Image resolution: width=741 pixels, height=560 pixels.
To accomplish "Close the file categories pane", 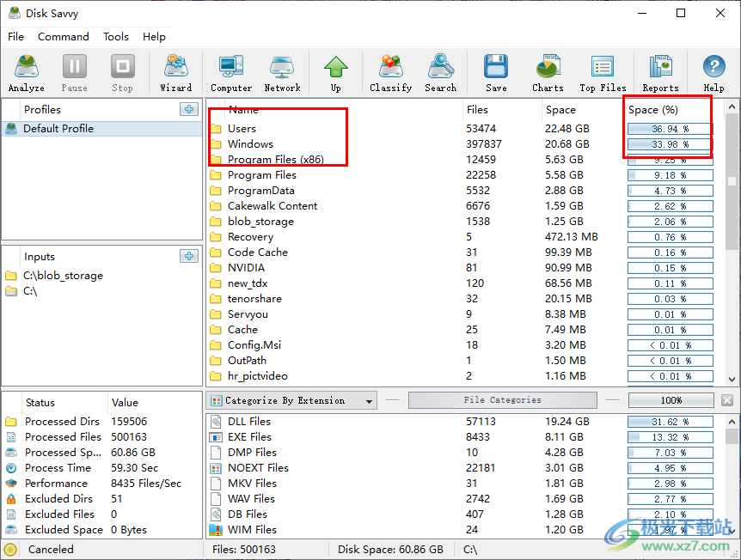I will 727,400.
